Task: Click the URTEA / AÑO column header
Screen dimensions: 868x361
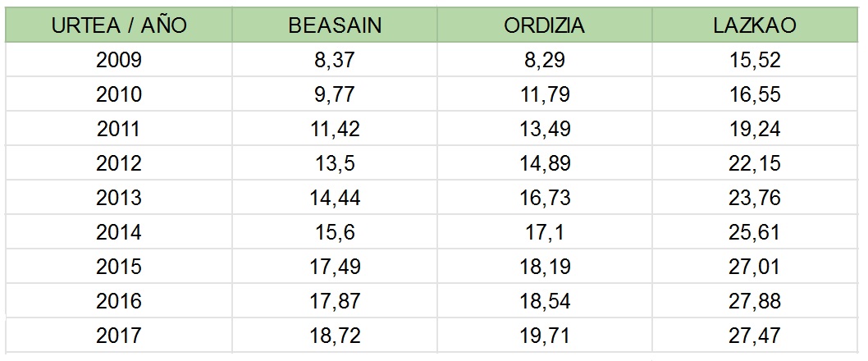Action: click(x=119, y=25)
